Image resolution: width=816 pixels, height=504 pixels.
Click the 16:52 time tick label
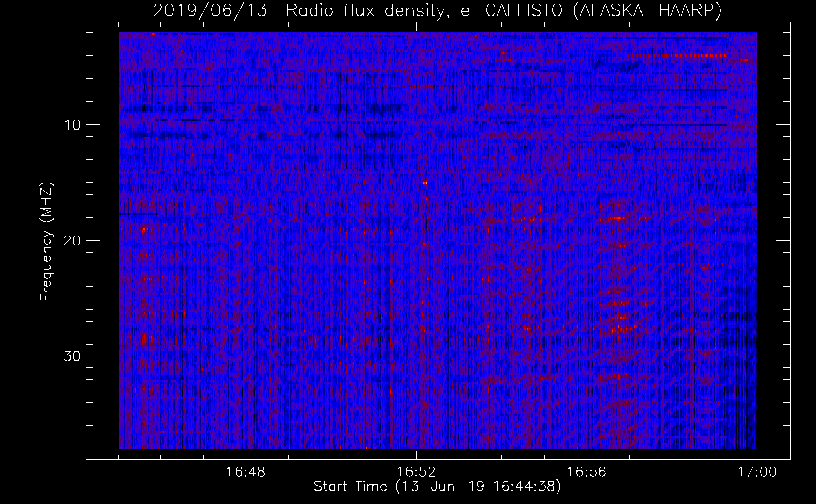point(416,472)
